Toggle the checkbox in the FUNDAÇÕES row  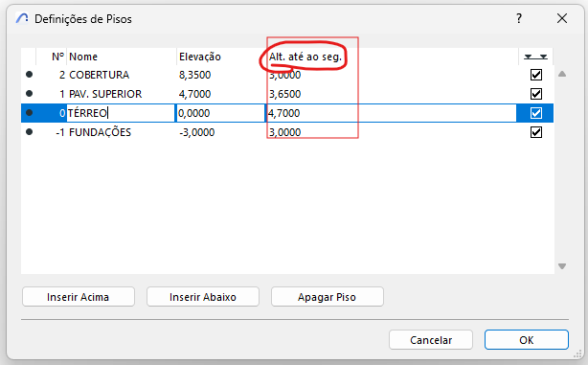click(536, 132)
